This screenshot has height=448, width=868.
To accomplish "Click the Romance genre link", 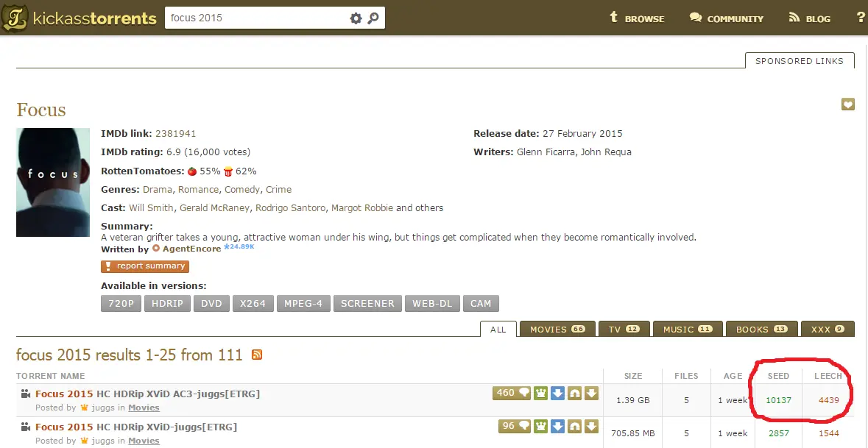I will (198, 190).
